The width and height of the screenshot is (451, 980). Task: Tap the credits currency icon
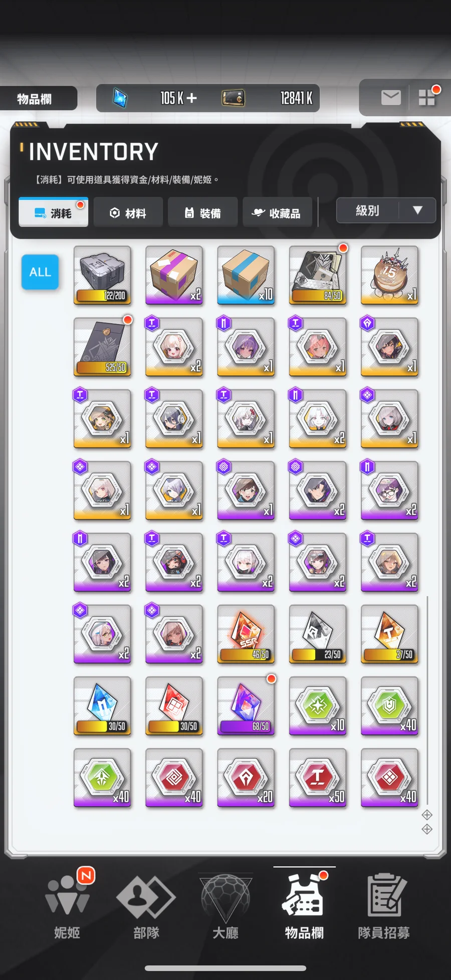233,98
